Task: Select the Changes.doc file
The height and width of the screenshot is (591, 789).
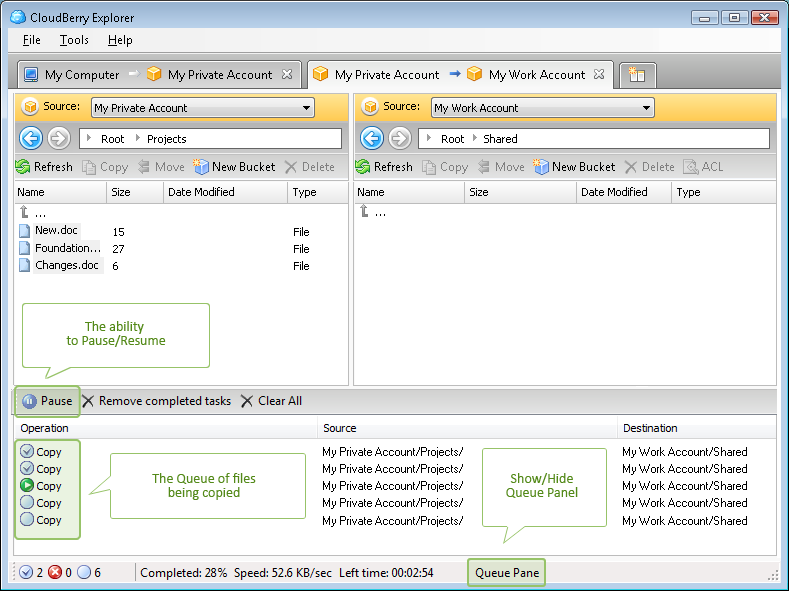Action: tap(67, 266)
